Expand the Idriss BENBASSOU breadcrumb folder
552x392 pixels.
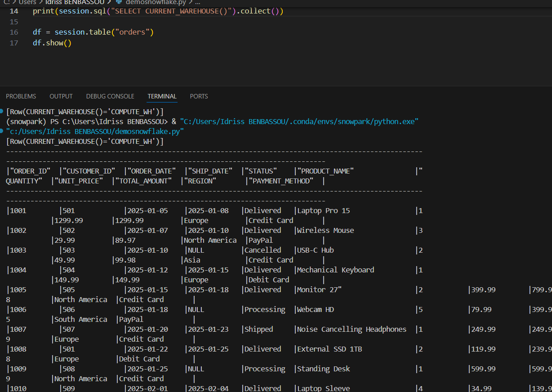(75, 2)
